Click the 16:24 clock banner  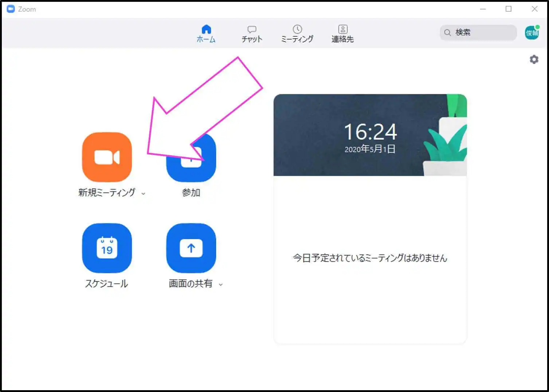(x=370, y=135)
